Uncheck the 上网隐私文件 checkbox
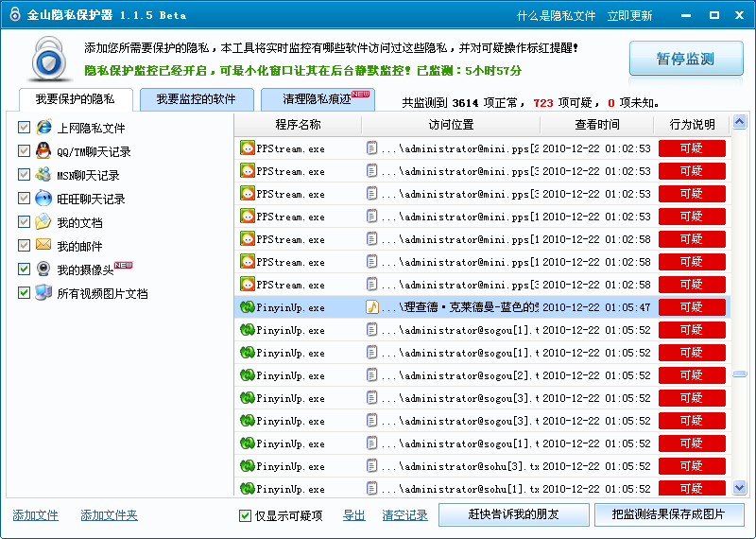756x539 pixels. click(24, 128)
